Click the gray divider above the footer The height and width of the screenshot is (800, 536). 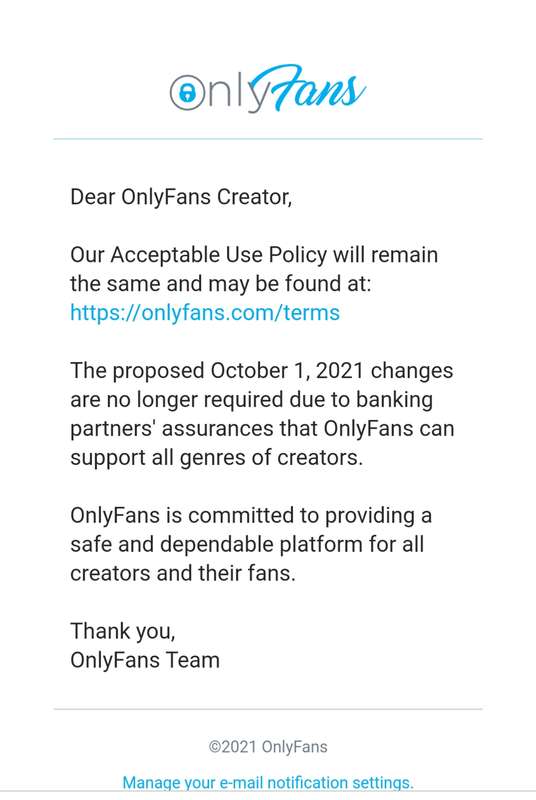(268, 709)
